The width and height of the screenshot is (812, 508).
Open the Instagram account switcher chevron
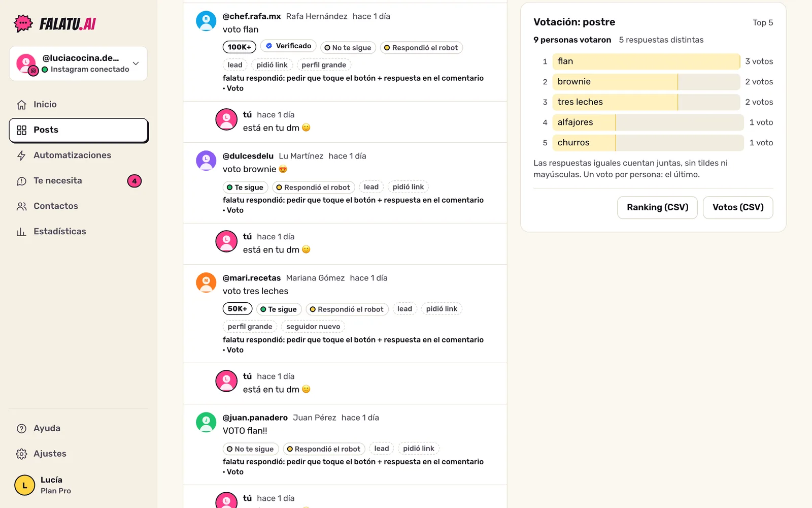point(136,63)
